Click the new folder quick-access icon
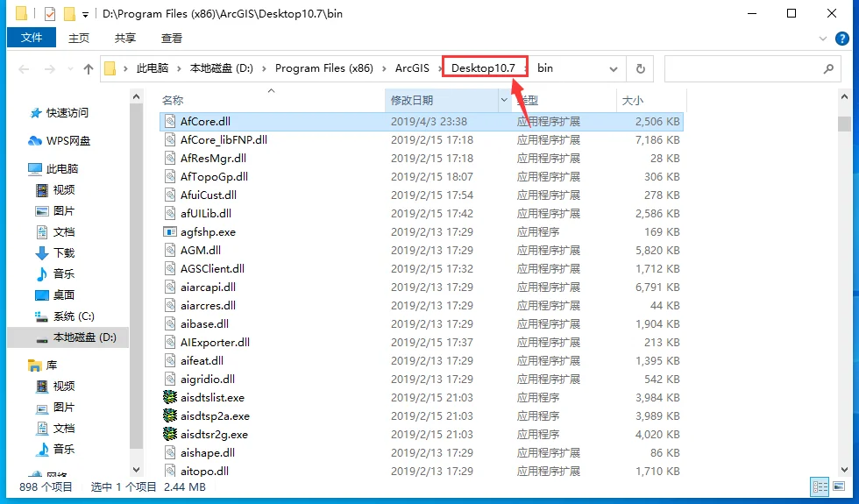The height and width of the screenshot is (504, 859). coord(69,13)
